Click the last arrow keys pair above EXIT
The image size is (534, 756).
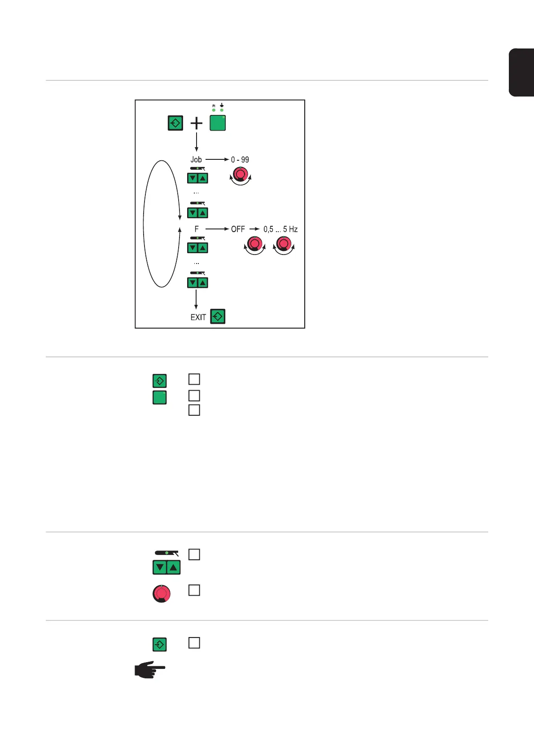197,283
